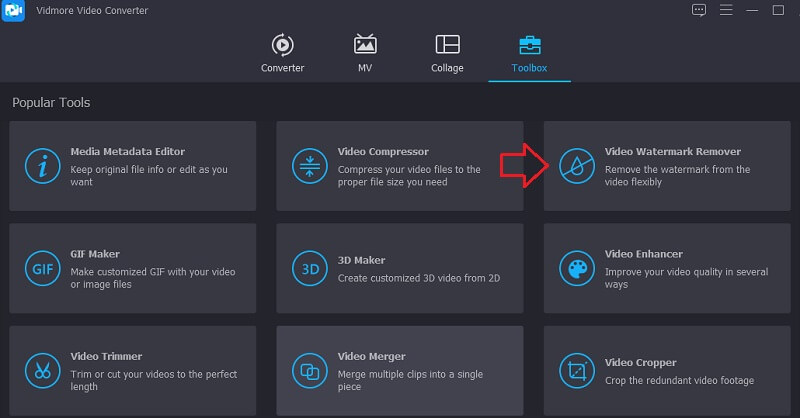This screenshot has height=418, width=800.
Task: Open the feedback chat icon in title bar
Action: click(699, 10)
